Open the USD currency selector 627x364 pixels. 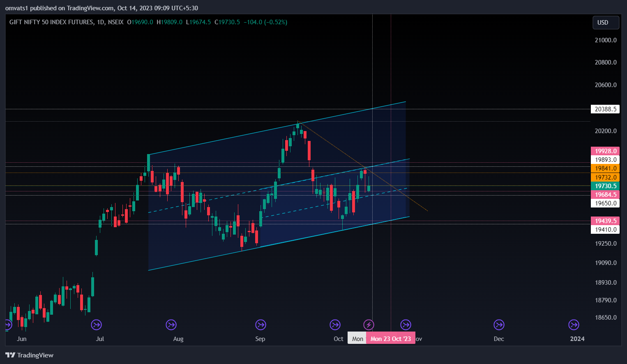pos(606,23)
